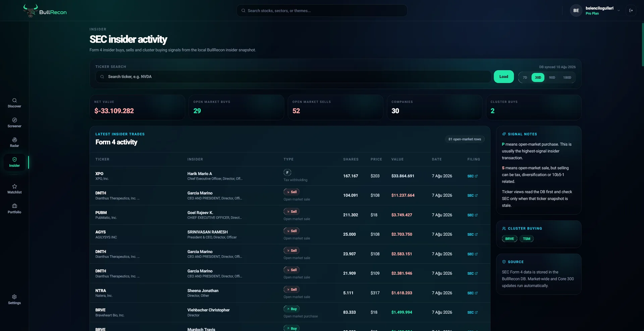Click Sell badge in PUBM row
Screen dimensions: 644x331
point(291,212)
